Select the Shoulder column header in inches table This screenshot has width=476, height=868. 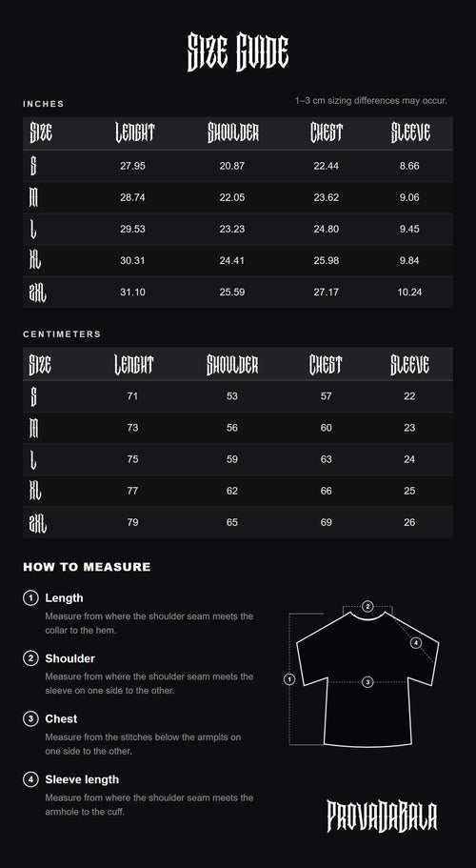pos(232,132)
